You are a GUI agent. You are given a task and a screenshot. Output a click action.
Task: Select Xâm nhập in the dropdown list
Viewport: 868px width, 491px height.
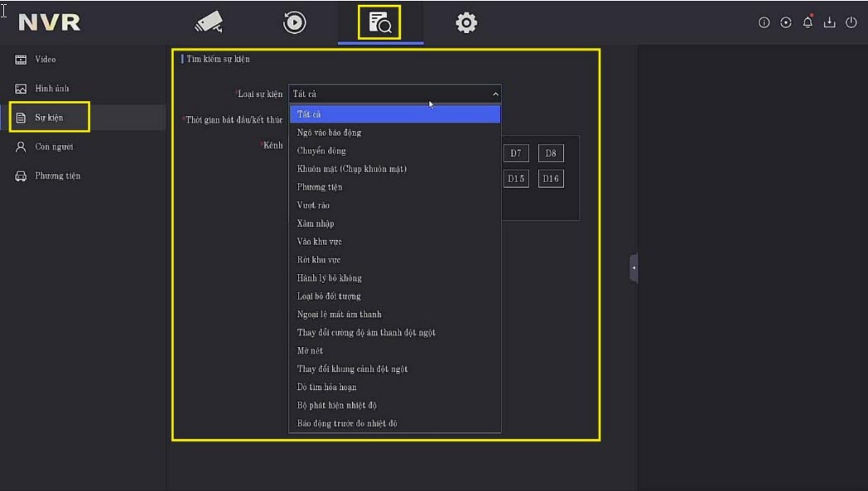point(316,224)
